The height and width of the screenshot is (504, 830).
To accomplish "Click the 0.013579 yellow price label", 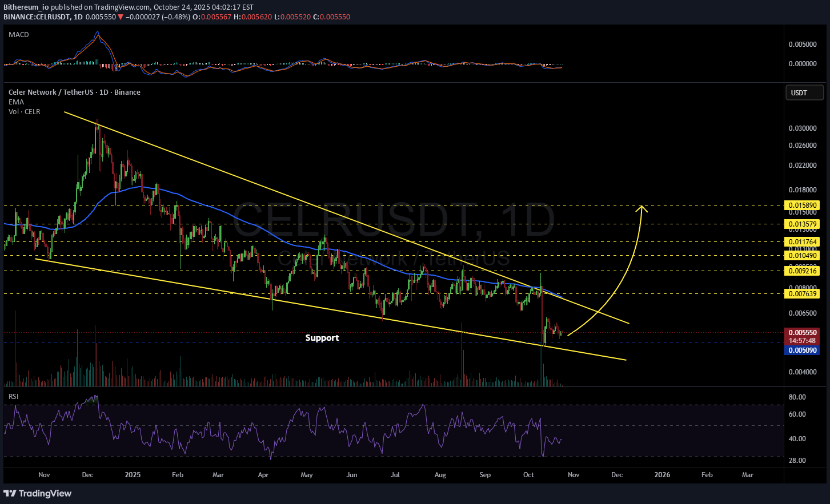I will click(x=803, y=225).
